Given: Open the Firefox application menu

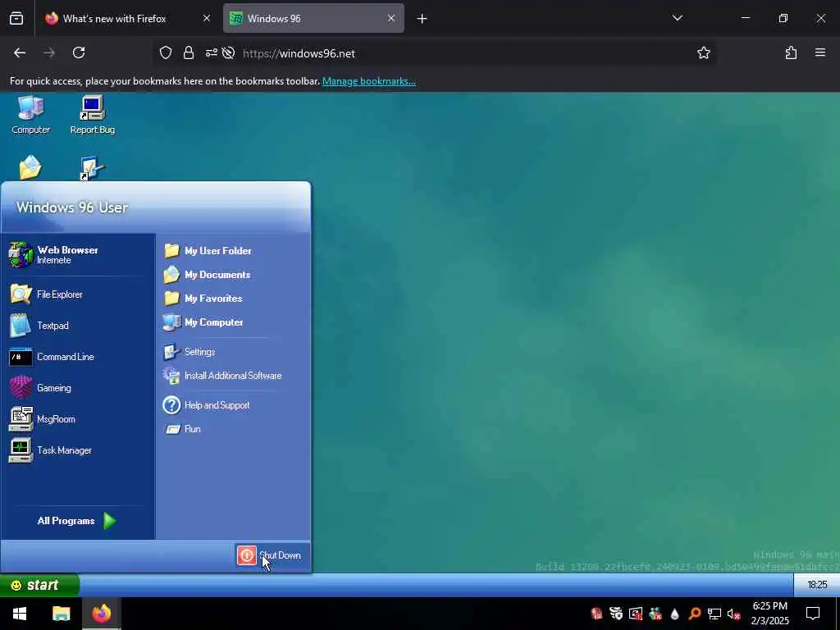Looking at the screenshot, I should tap(820, 52).
